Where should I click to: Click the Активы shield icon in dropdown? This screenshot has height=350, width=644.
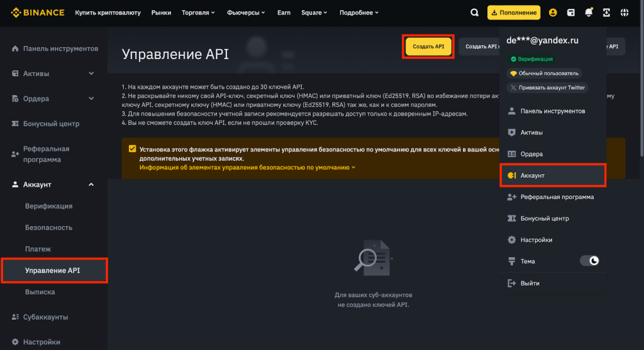[x=512, y=132]
